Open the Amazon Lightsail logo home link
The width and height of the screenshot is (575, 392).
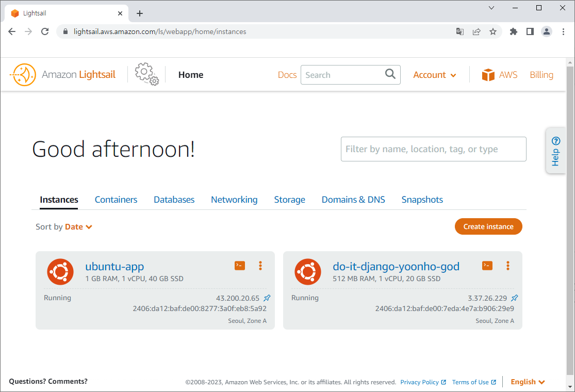(62, 75)
